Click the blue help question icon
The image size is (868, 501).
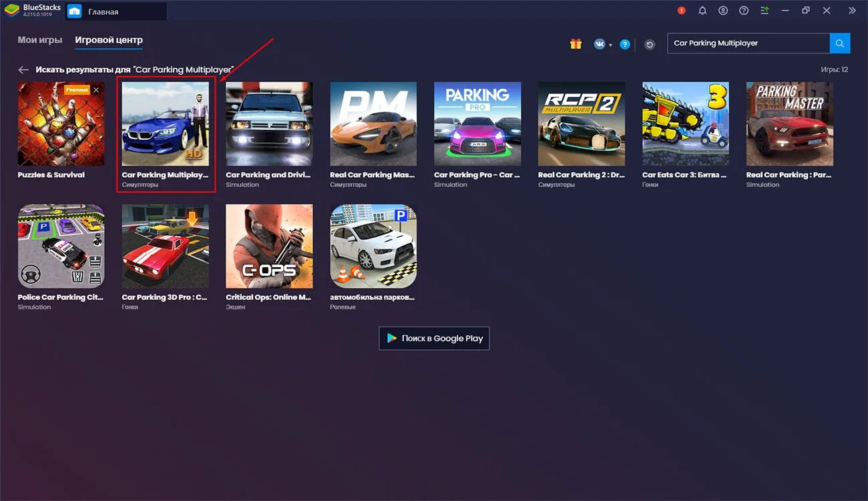625,44
